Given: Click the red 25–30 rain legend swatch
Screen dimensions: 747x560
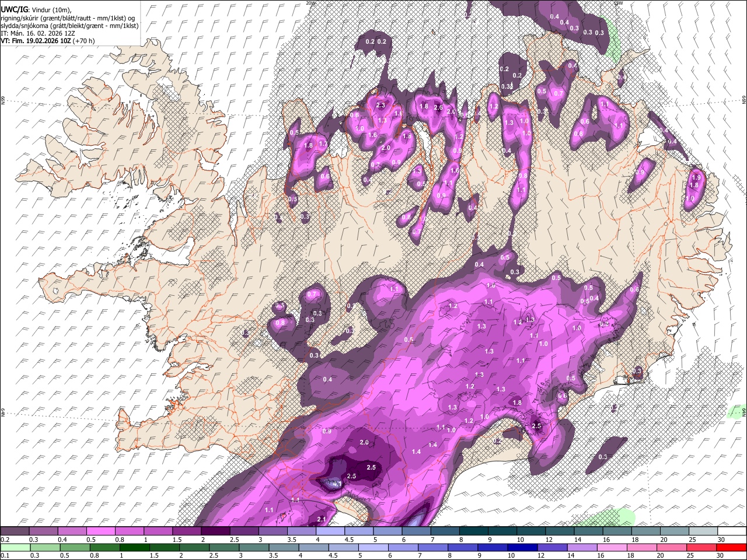Looking at the screenshot, I should [x=703, y=547].
